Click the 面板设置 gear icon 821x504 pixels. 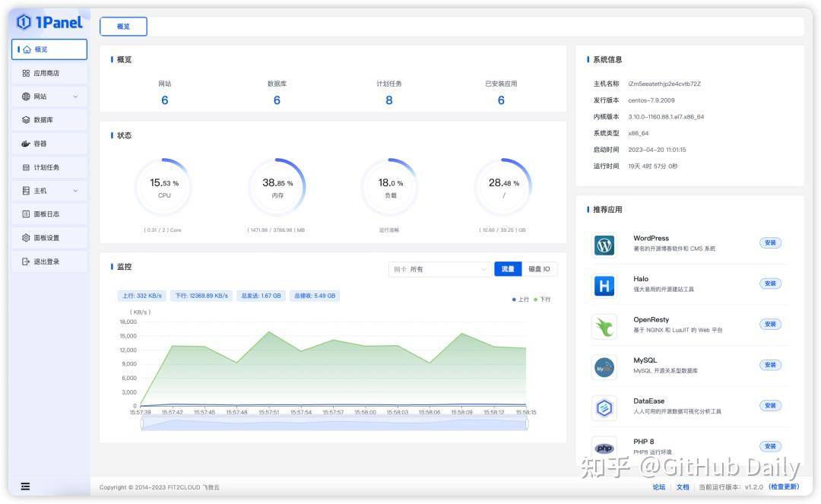26,238
